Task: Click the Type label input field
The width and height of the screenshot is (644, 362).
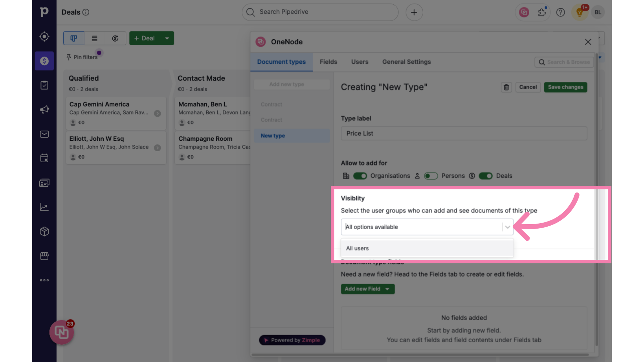Action: click(x=464, y=133)
